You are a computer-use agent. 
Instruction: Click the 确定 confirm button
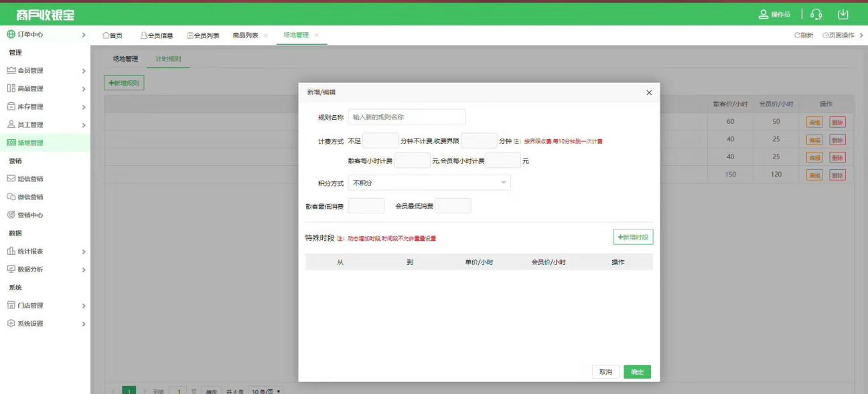click(637, 372)
